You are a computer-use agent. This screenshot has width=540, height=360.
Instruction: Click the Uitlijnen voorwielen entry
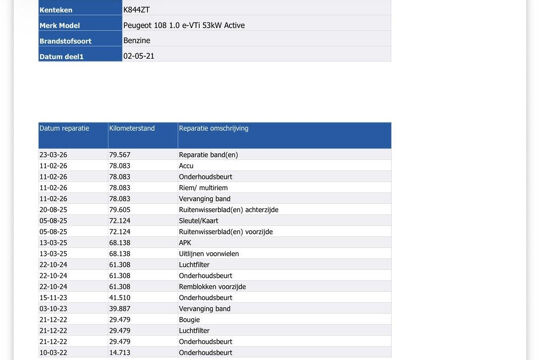[209, 254]
